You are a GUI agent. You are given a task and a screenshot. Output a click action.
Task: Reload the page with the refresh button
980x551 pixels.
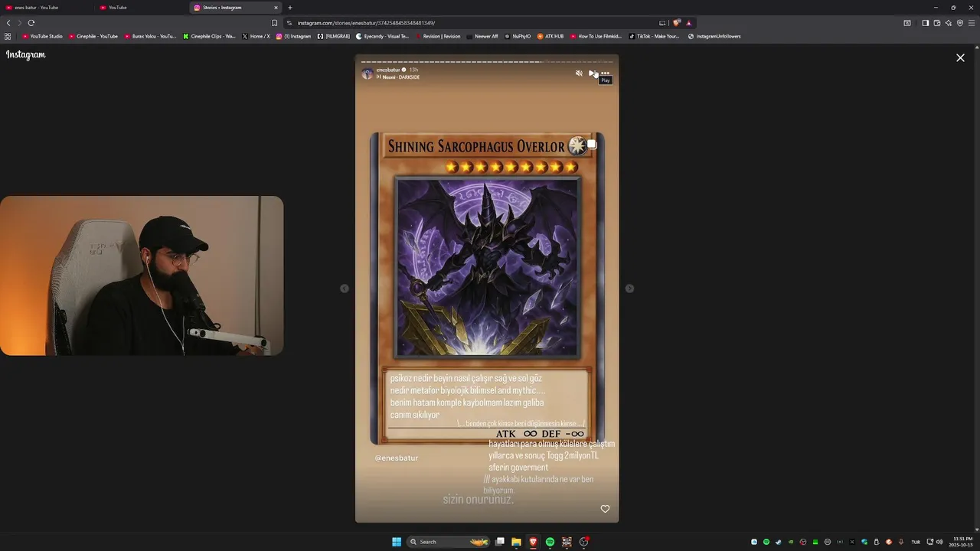31,23
